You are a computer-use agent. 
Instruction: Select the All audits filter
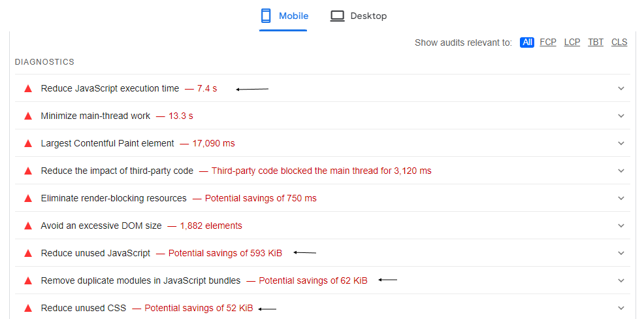527,42
